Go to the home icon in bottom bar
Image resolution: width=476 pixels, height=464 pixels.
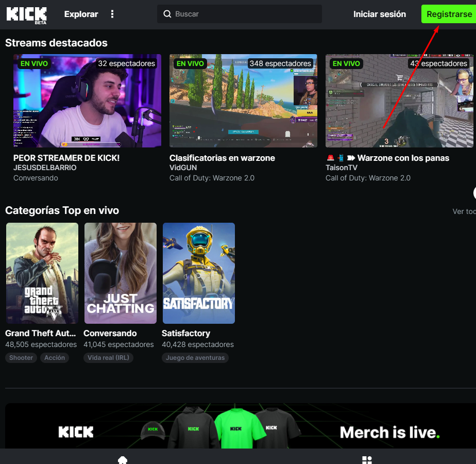(122, 459)
